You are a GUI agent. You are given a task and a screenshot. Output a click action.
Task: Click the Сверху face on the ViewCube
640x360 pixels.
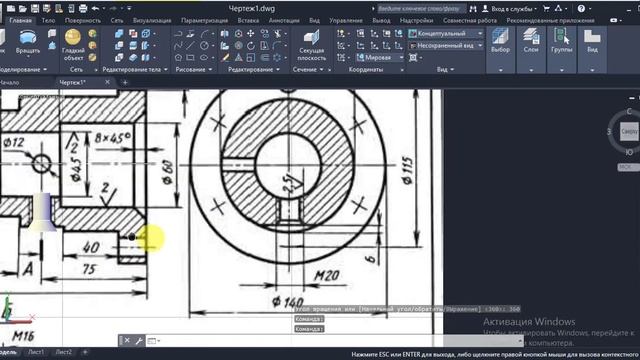[x=630, y=131]
